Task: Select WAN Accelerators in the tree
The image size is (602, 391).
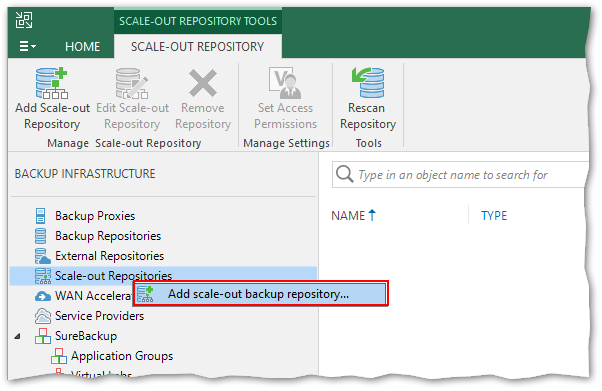Action: point(94,296)
